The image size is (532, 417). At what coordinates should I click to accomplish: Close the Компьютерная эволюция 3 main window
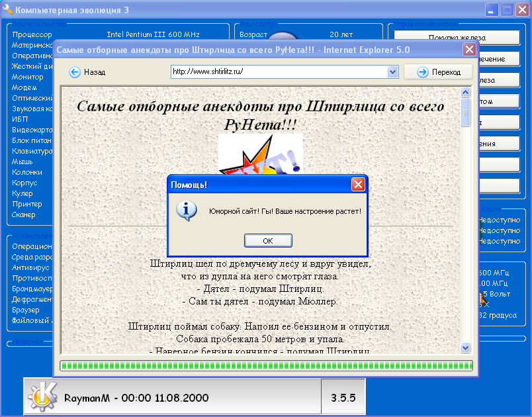click(522, 10)
